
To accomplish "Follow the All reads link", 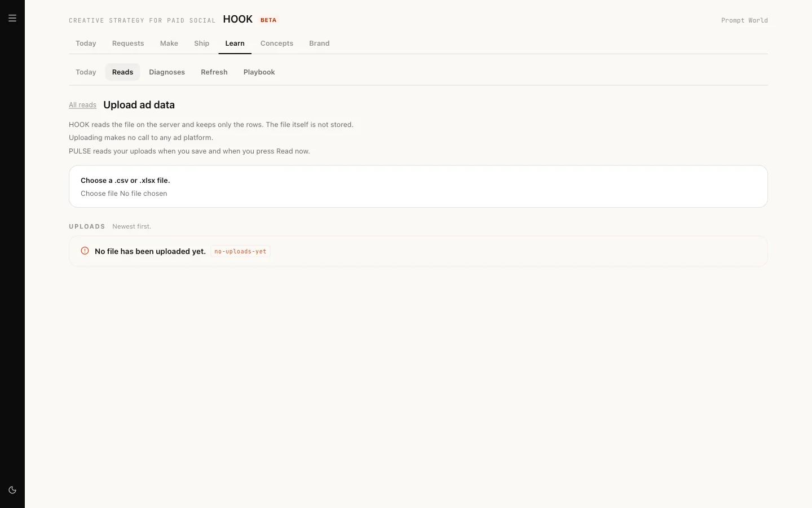I will pos(82,105).
